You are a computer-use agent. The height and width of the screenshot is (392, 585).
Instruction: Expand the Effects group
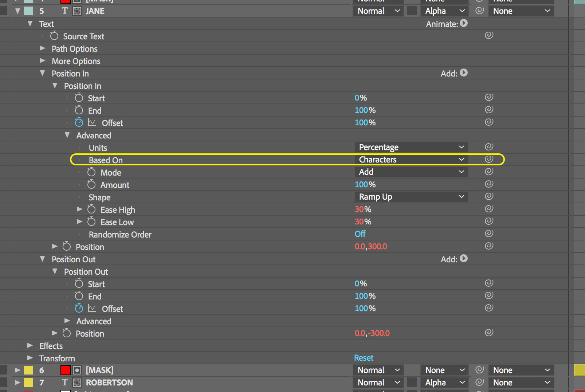click(30, 346)
